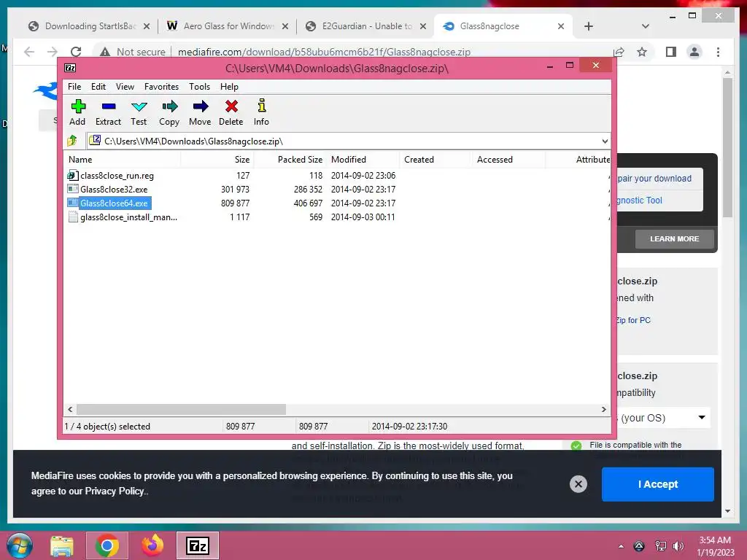Screen dimensions: 747x560
Task: Click 7-Zip icon in taskbar
Action: click(198, 545)
